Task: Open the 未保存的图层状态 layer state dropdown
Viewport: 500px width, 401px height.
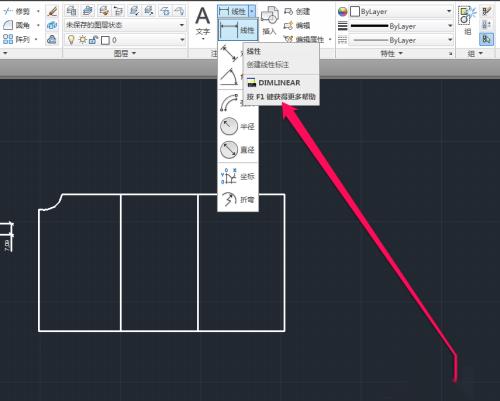Action: click(x=125, y=25)
